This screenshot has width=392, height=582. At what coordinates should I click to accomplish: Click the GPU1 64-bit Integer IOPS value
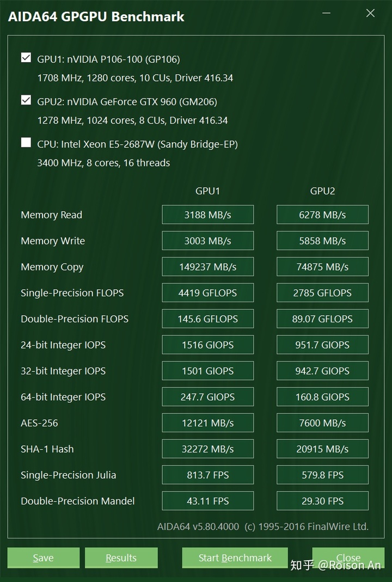[x=207, y=397]
